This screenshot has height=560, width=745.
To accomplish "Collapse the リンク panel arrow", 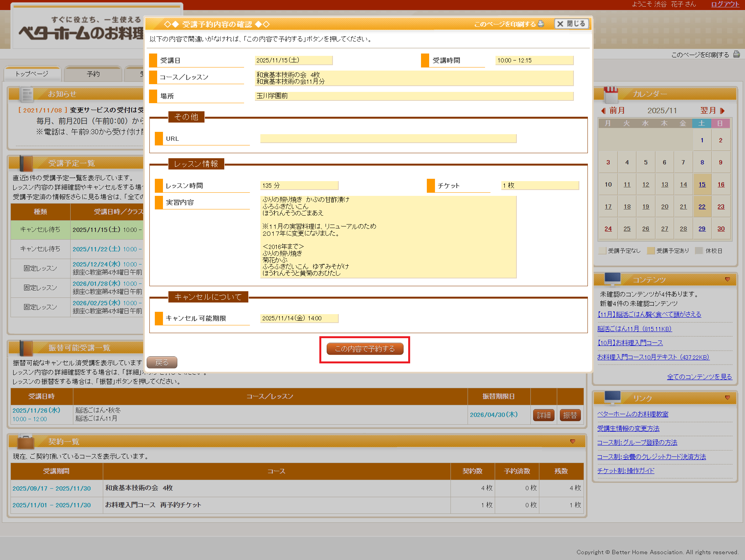I will (727, 398).
